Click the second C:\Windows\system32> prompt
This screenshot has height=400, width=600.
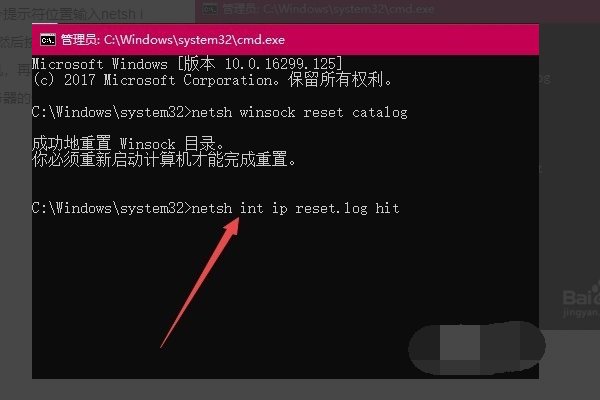point(111,208)
